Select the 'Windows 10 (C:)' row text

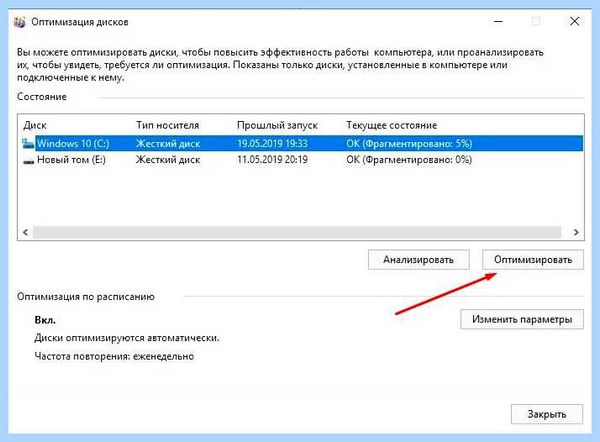point(73,144)
